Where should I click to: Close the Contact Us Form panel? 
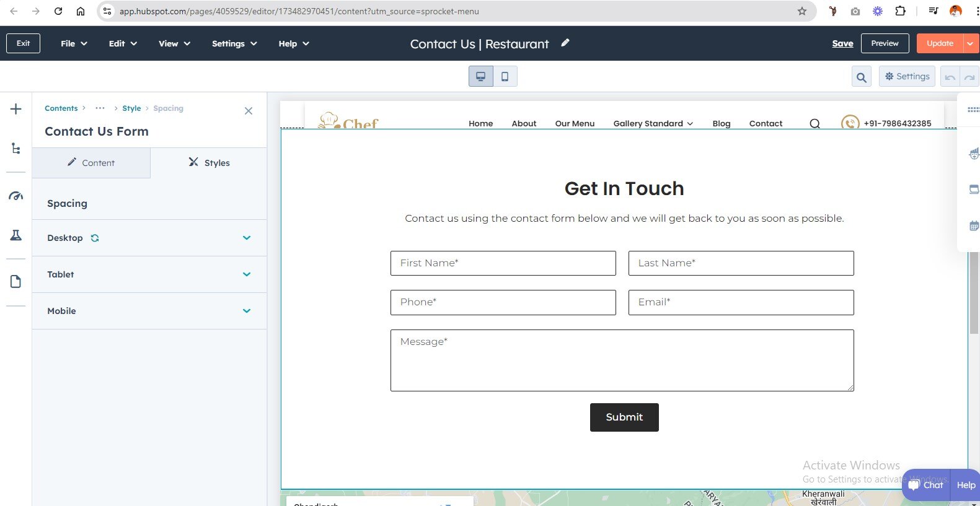click(x=249, y=111)
